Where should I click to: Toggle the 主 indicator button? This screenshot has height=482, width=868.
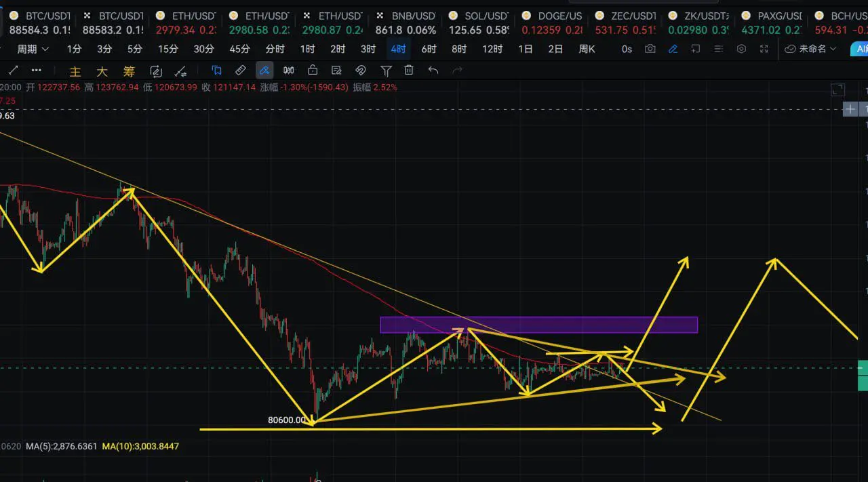click(75, 71)
